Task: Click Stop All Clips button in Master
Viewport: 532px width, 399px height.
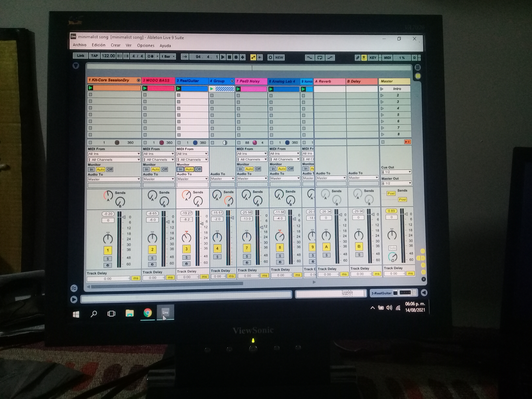Action: coord(383,142)
